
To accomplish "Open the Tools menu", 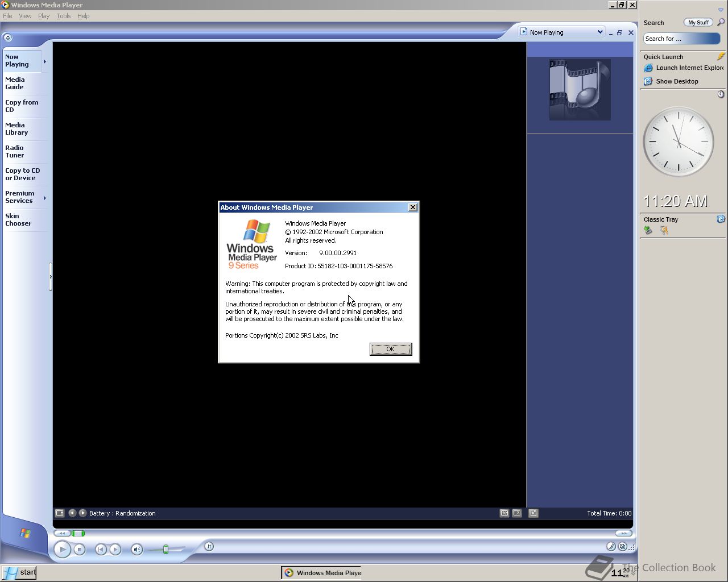I will tap(64, 16).
